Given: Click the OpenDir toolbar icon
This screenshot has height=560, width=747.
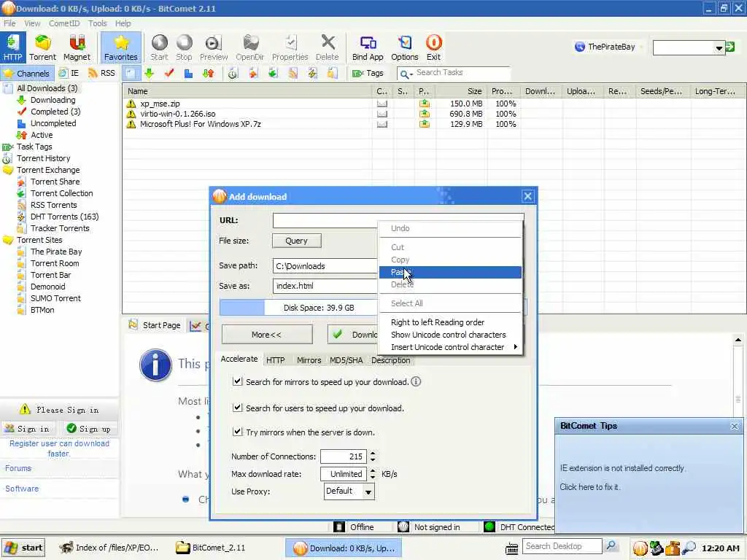Looking at the screenshot, I should [x=249, y=47].
